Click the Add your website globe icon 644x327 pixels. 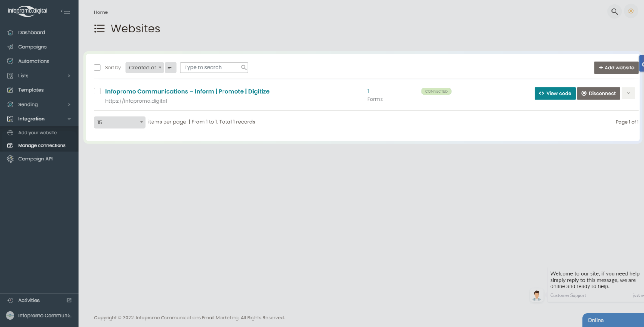[x=10, y=133]
